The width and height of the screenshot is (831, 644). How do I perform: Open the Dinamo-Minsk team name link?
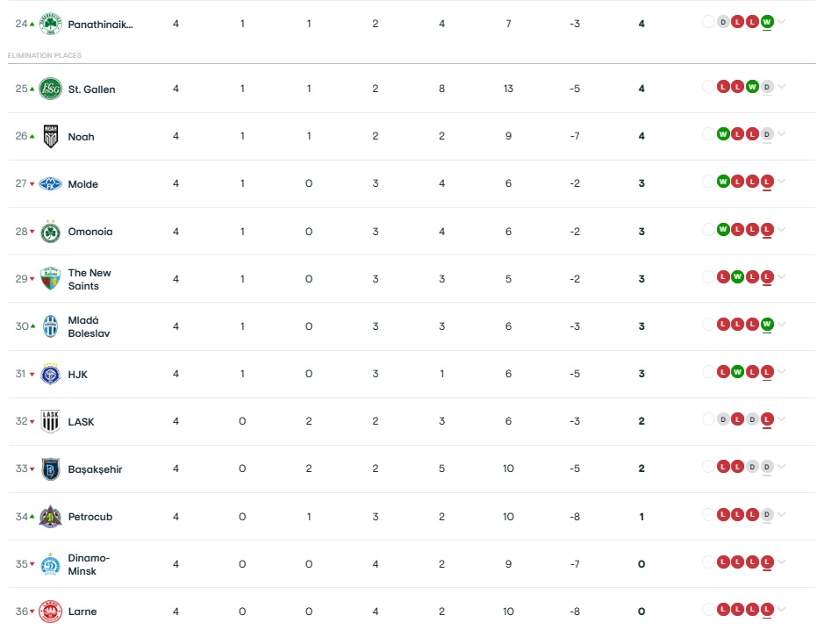[89, 564]
